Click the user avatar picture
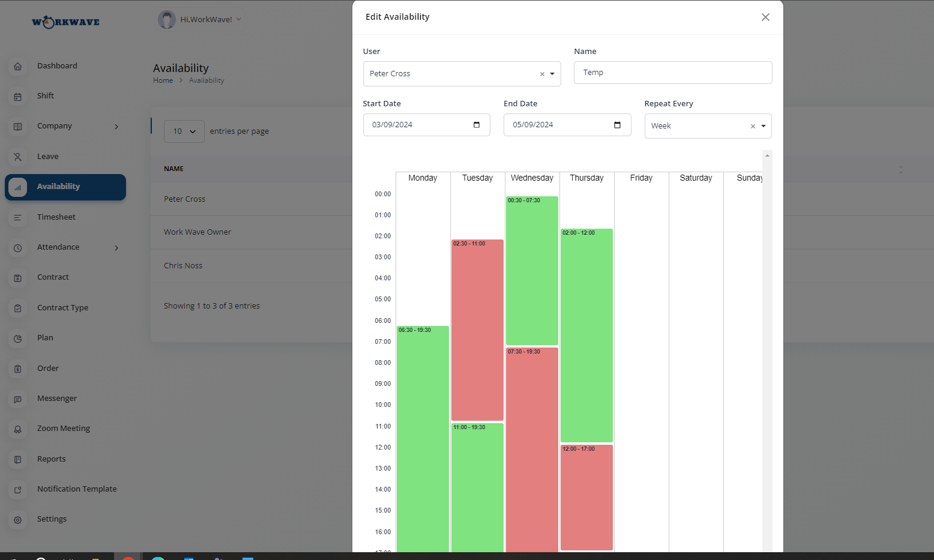 (x=167, y=20)
